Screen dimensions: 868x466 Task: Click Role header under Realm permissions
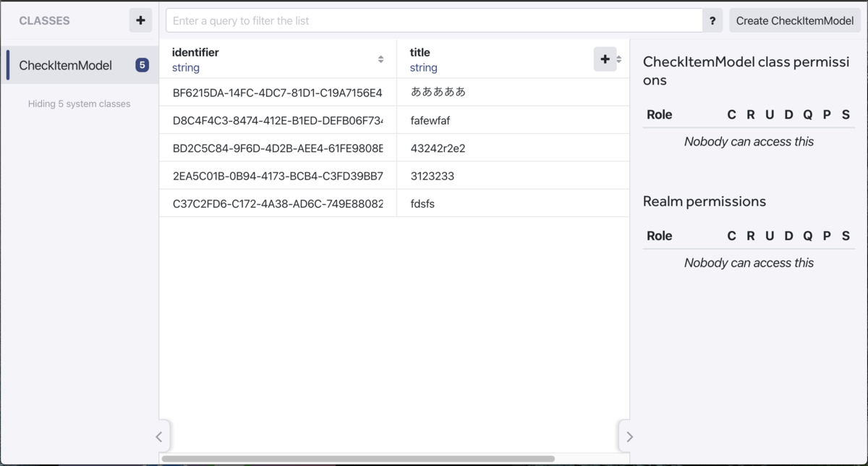pyautogui.click(x=660, y=236)
